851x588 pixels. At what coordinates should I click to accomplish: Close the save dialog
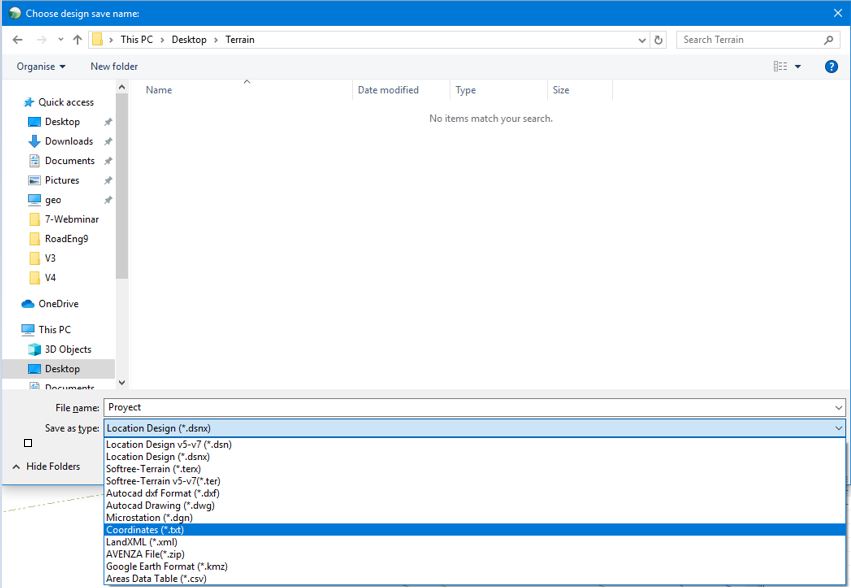pos(837,13)
